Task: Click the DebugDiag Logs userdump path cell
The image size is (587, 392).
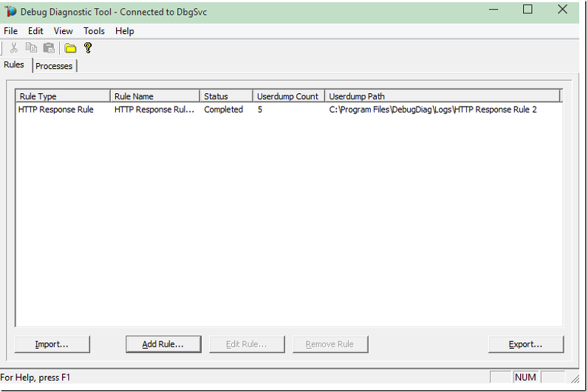Action: (433, 109)
